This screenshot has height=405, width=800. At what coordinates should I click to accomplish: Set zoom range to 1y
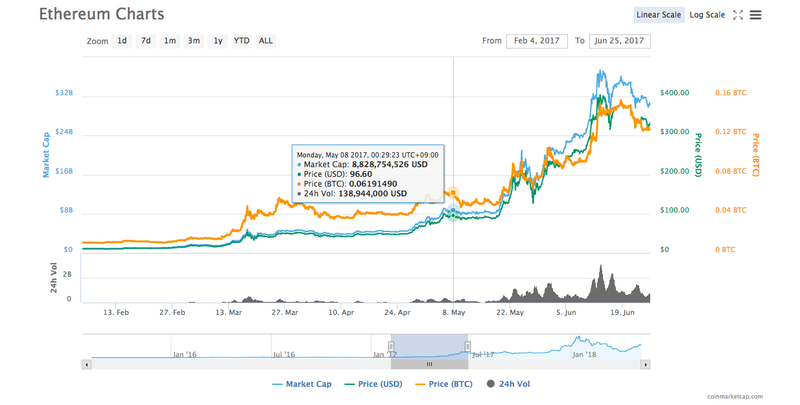[218, 41]
